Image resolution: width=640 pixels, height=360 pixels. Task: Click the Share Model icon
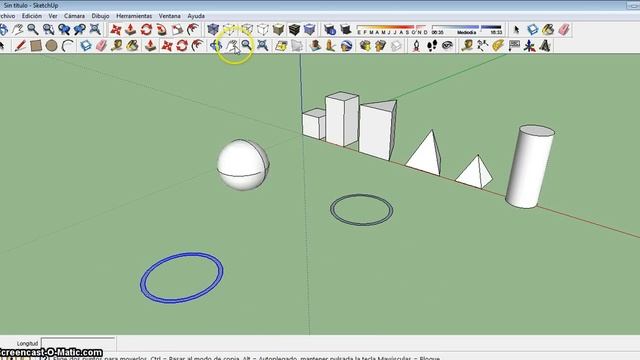tap(380, 46)
